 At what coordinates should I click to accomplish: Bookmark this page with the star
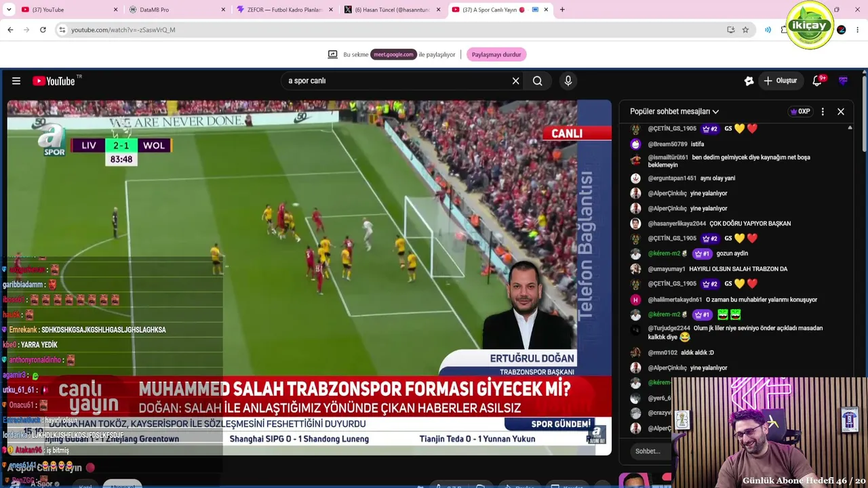click(x=745, y=30)
